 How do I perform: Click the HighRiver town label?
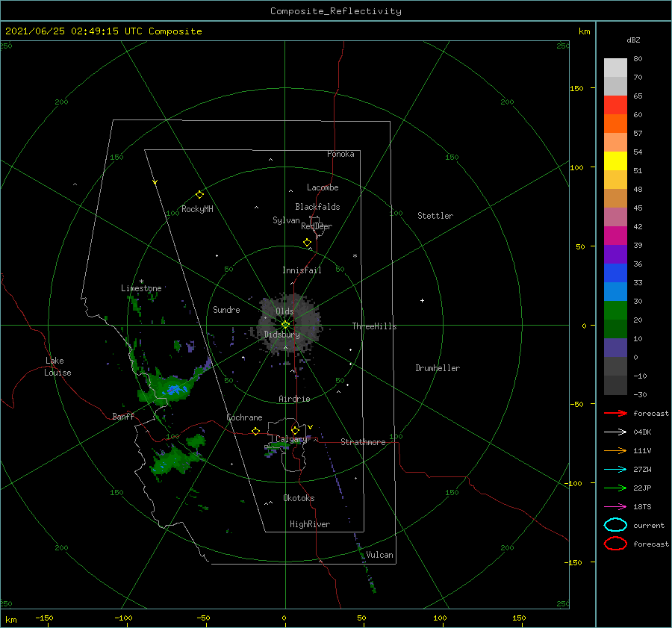coord(310,524)
